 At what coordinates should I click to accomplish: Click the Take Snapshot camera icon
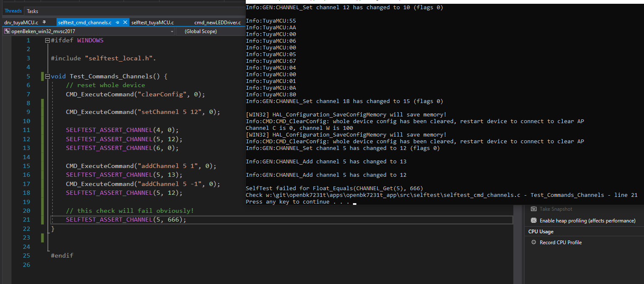[534, 209]
